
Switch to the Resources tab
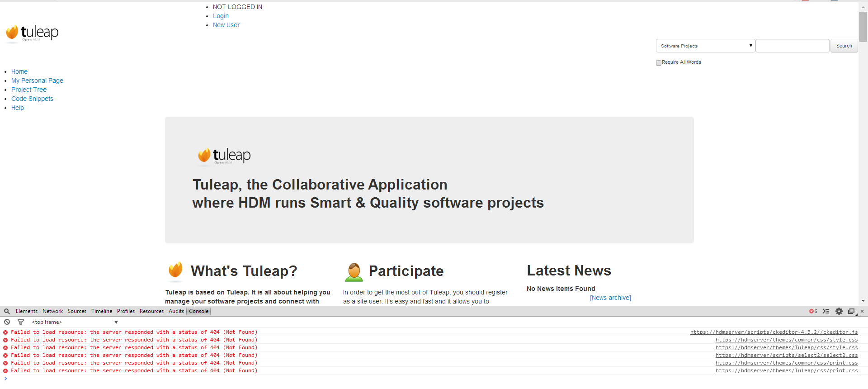point(151,311)
